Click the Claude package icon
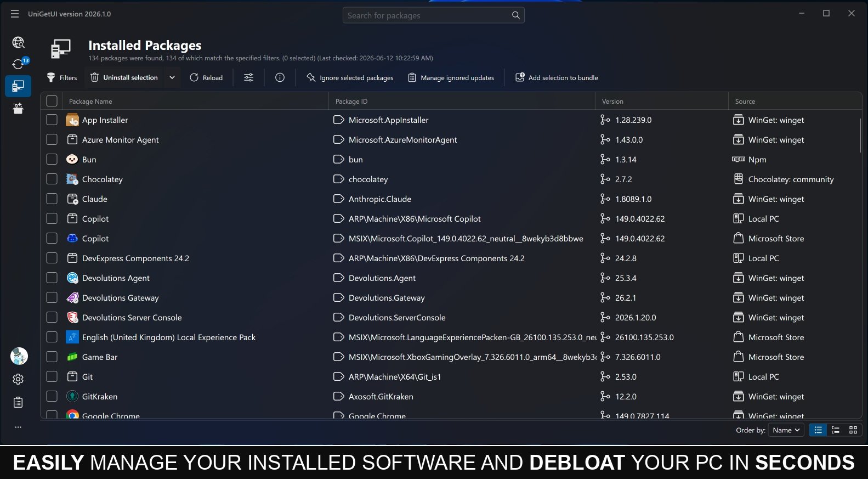Screen dimensions: 868x479 (72, 199)
